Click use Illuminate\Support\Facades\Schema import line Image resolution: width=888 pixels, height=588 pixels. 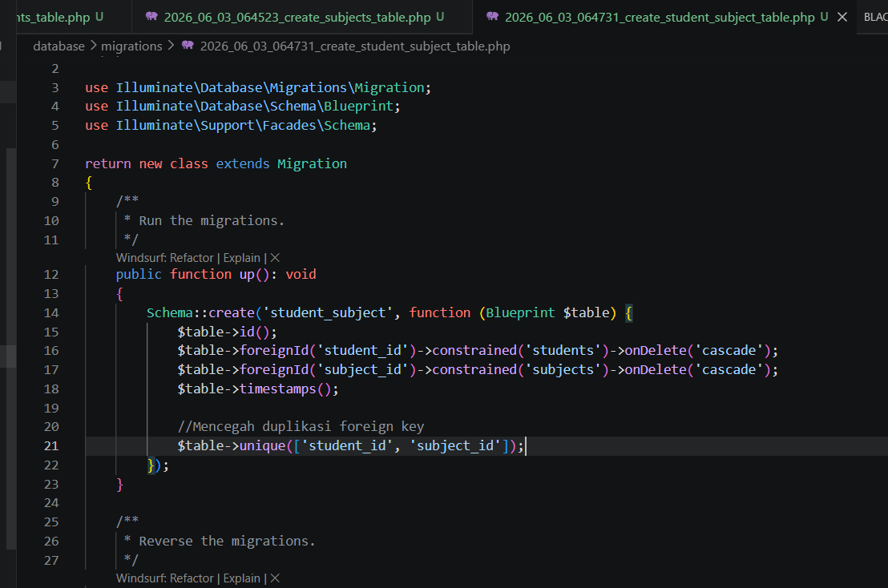pyautogui.click(x=231, y=126)
